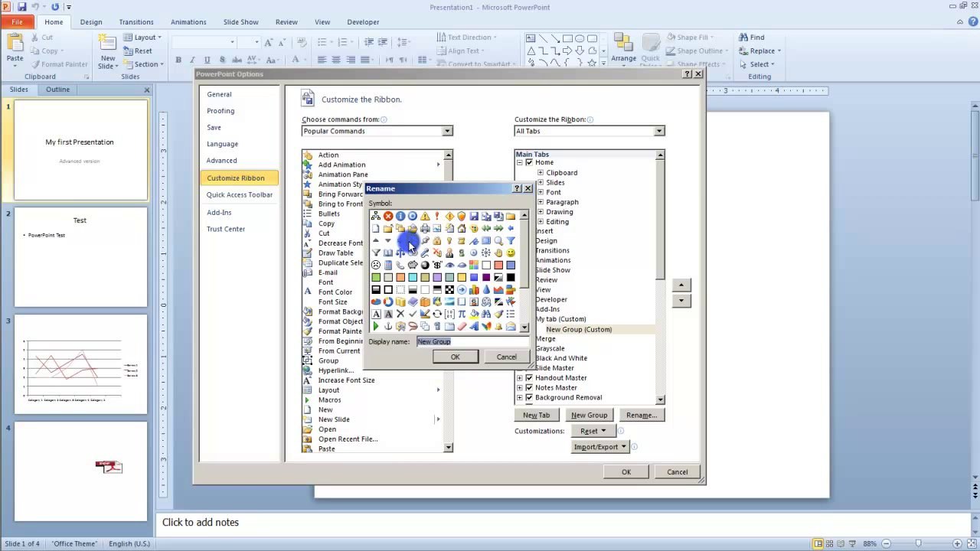The image size is (980, 551).
Task: Select the Proofing options category
Action: point(220,111)
